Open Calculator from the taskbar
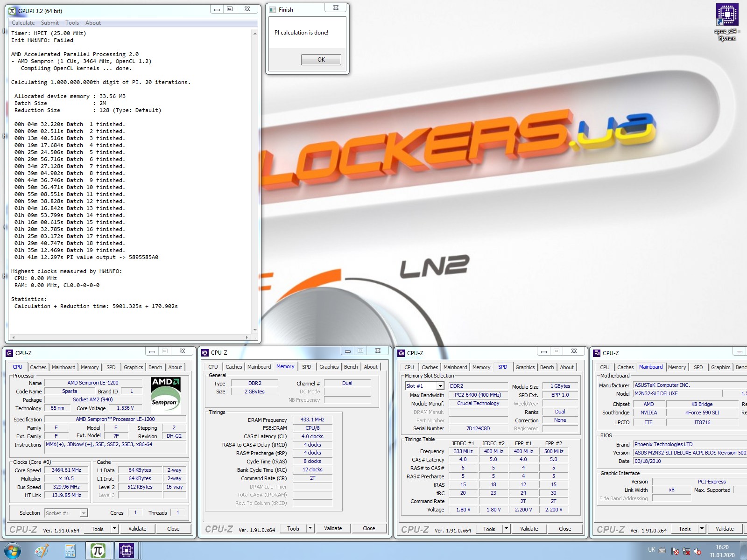This screenshot has height=560, width=747. [70, 551]
